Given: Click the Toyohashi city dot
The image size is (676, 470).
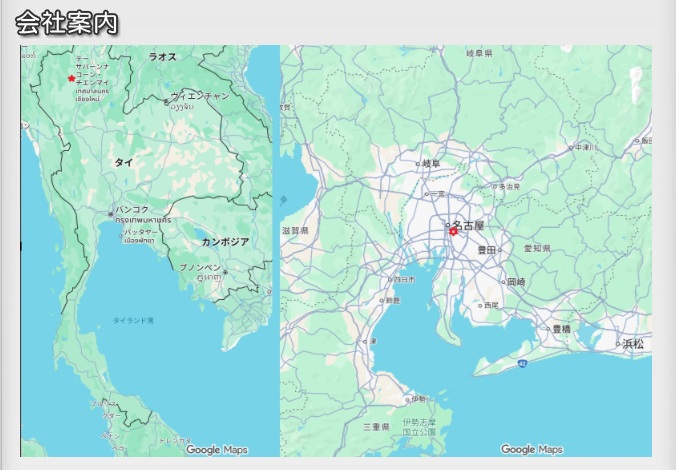Looking at the screenshot, I should coord(549,329).
